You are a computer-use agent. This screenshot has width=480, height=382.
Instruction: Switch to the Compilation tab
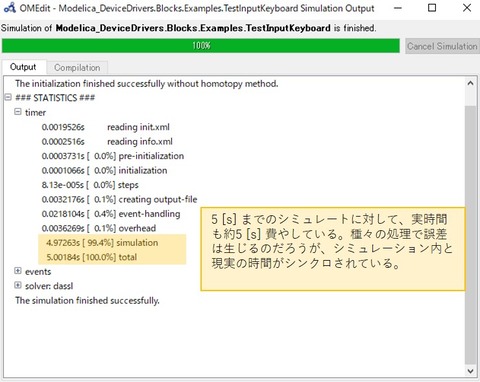[x=77, y=68]
